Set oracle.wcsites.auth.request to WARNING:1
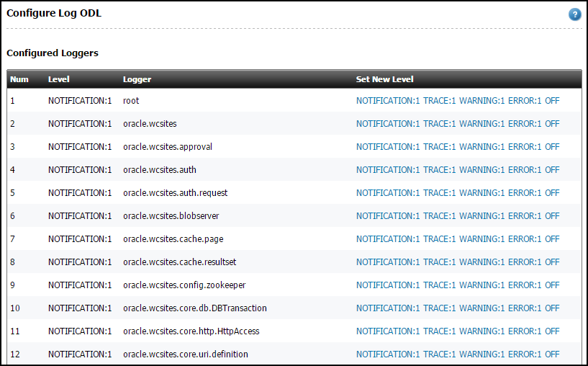Viewport: 588px width, 366px height. coord(482,192)
